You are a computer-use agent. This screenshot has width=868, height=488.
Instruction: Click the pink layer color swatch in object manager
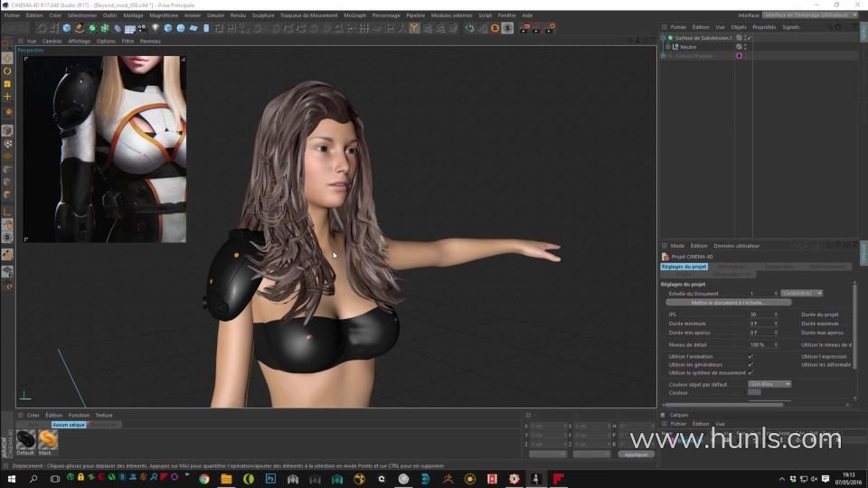[x=739, y=56]
